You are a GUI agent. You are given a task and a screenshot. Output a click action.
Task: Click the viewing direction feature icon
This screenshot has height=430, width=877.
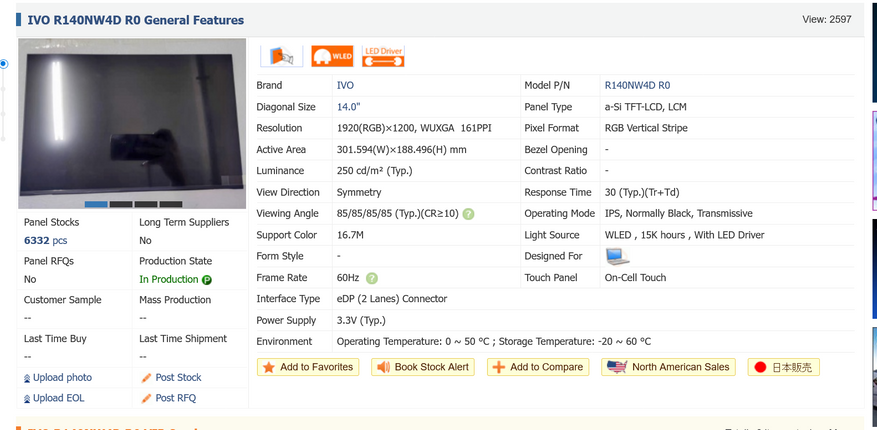280,56
